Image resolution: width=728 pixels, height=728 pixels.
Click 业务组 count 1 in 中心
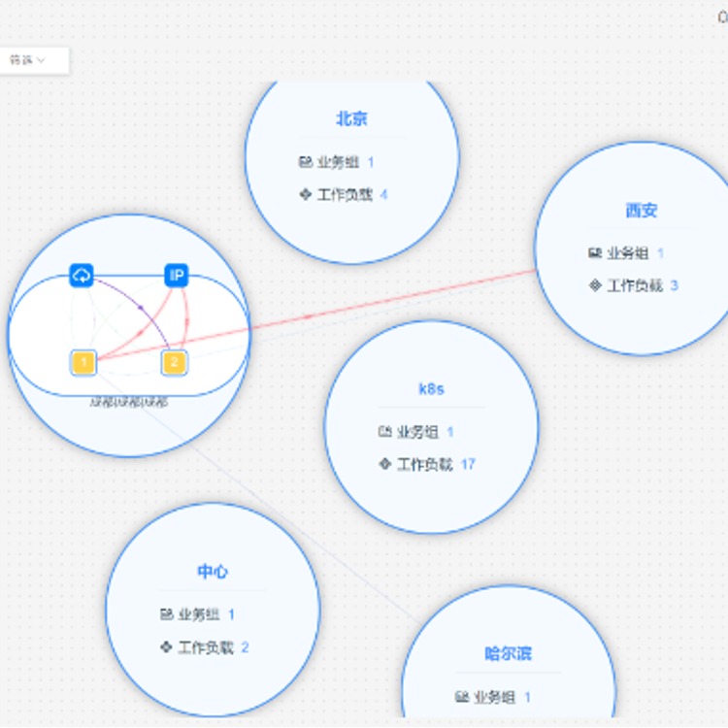pyautogui.click(x=231, y=614)
